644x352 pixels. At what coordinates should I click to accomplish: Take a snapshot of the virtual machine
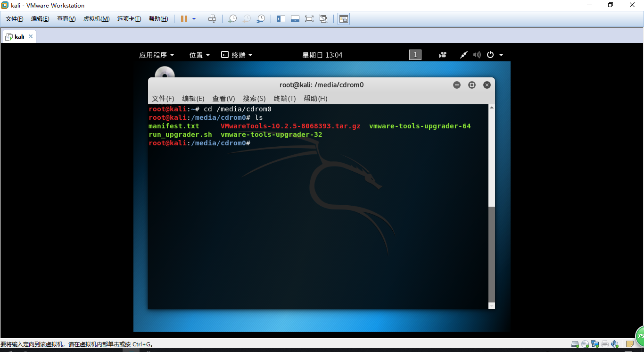pos(232,19)
